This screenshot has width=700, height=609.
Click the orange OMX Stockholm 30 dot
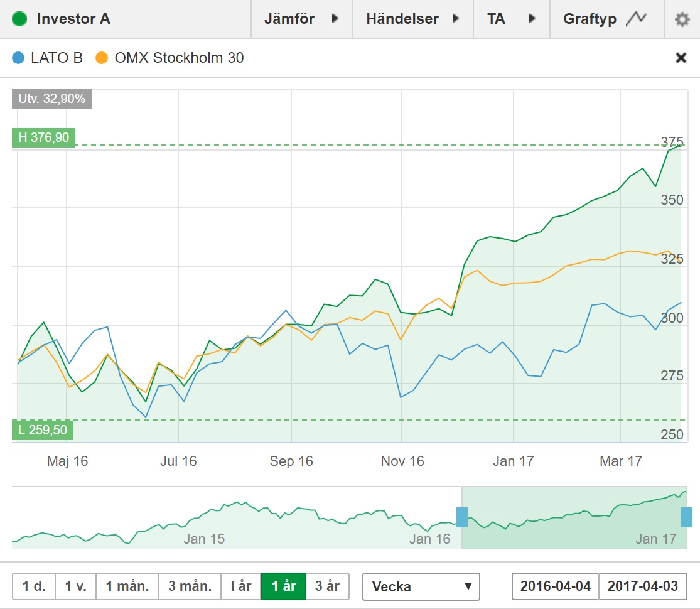[x=102, y=58]
